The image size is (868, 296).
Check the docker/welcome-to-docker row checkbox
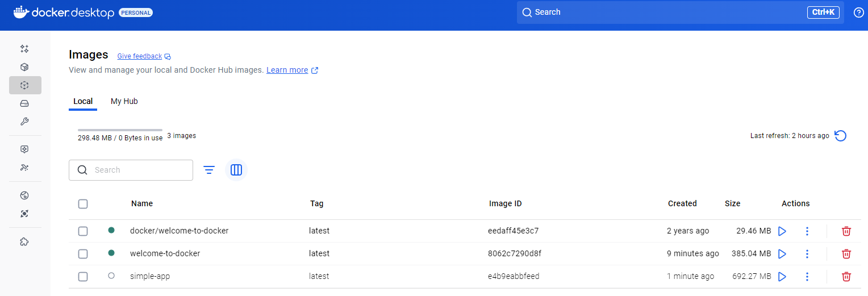click(x=83, y=231)
